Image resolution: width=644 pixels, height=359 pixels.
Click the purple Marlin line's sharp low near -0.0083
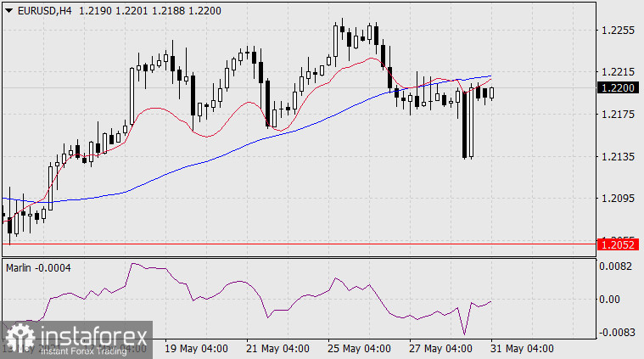click(x=464, y=334)
